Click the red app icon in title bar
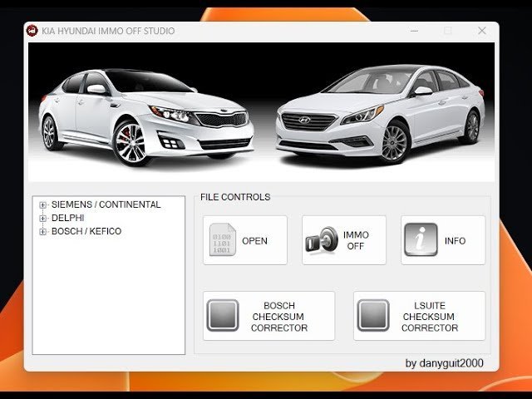 (x=32, y=31)
